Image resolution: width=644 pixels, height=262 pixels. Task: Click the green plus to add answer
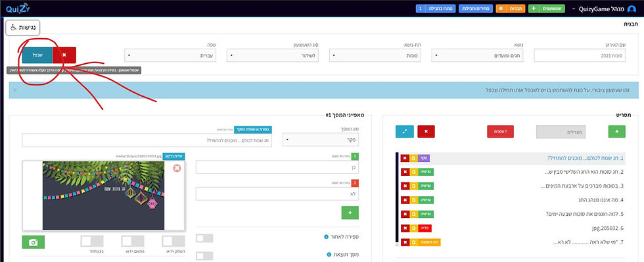click(x=350, y=213)
